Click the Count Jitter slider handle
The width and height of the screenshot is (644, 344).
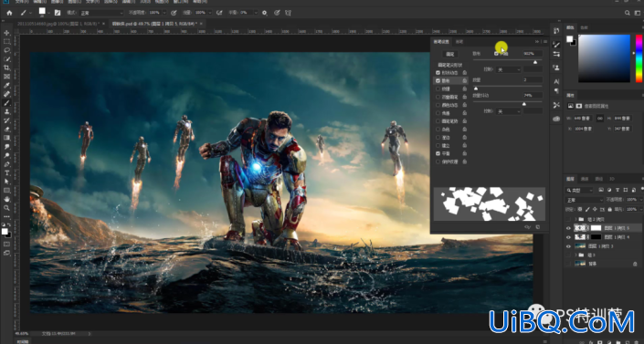(x=523, y=104)
